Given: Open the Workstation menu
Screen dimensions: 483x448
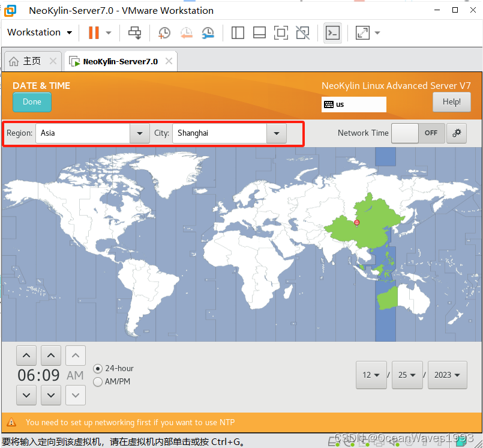Looking at the screenshot, I should click(40, 32).
